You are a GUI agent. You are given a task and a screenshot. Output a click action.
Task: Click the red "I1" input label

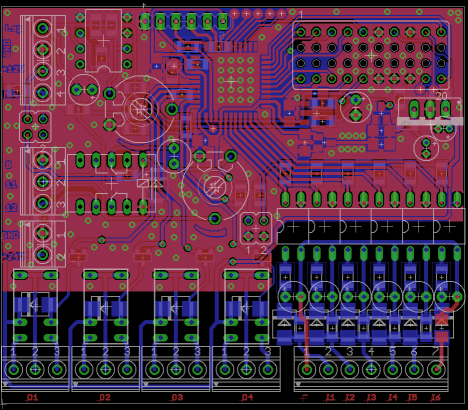coord(330,397)
